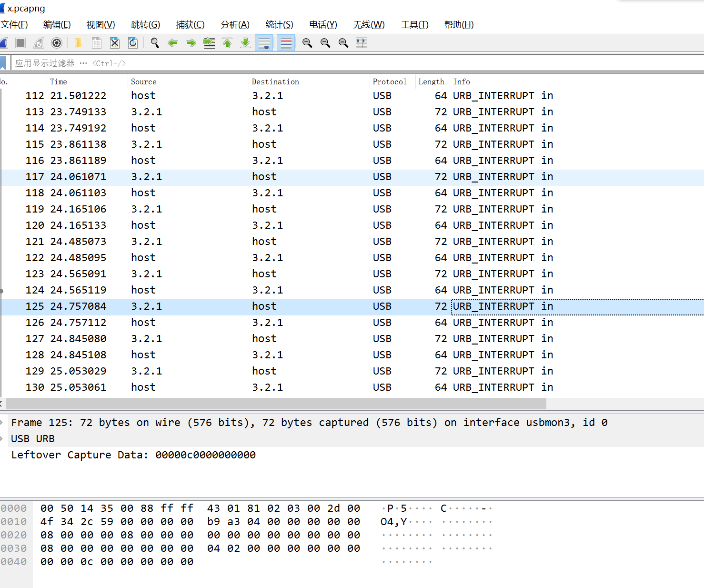Viewport: 704px width, 588px height.
Task: Sort by the Info column header
Action: tap(577, 81)
